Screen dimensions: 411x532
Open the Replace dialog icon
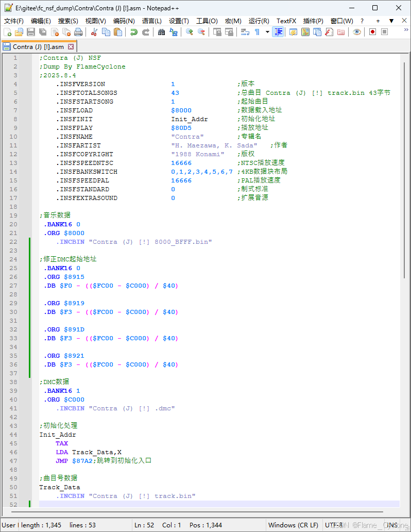pos(174,32)
